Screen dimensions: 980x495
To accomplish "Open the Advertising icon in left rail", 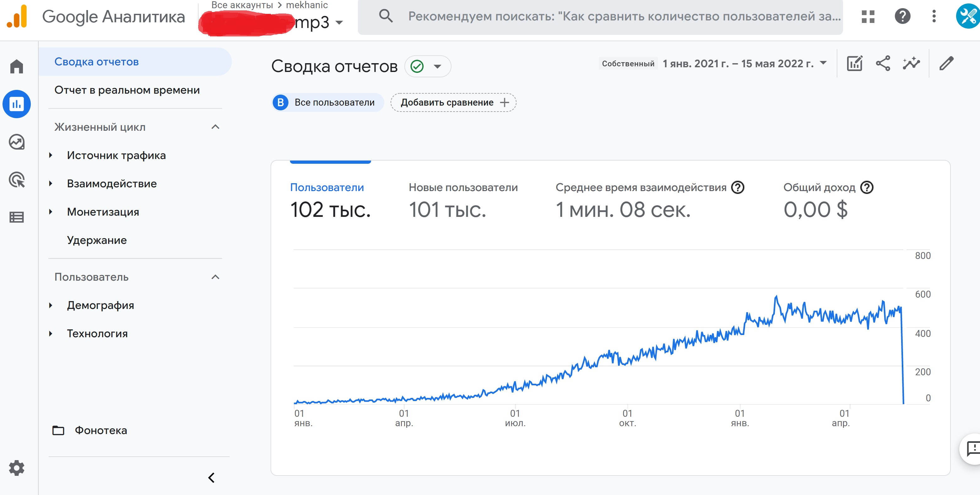I will point(16,179).
